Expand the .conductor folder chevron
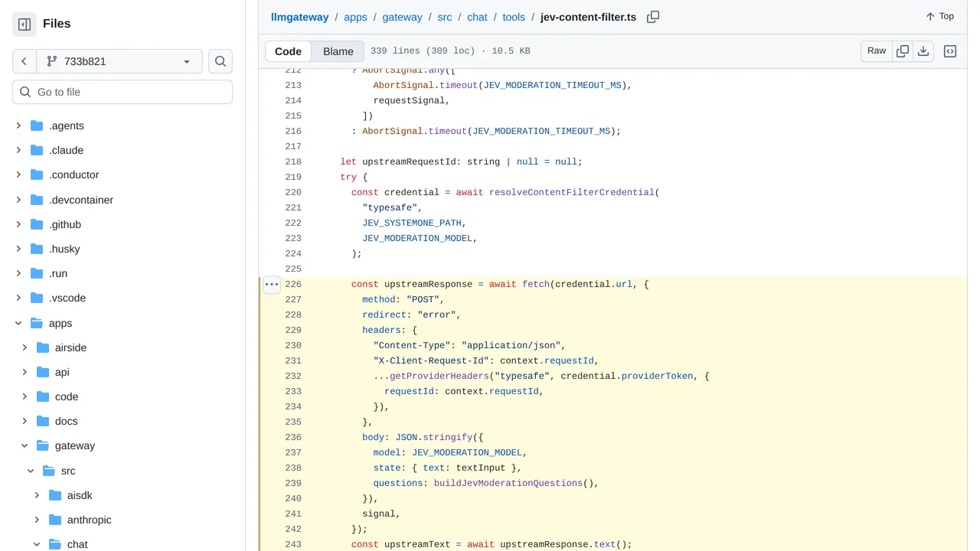Image resolution: width=980 pixels, height=551 pixels. coord(18,174)
